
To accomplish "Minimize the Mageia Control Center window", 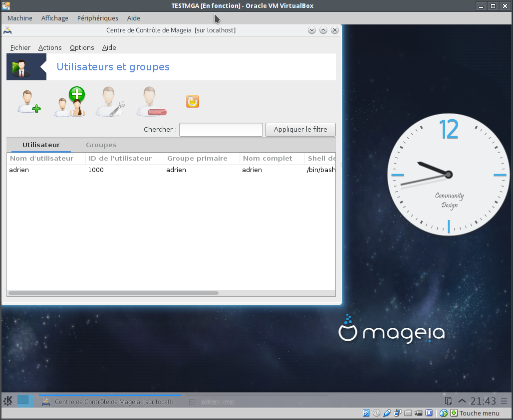I will coord(312,30).
